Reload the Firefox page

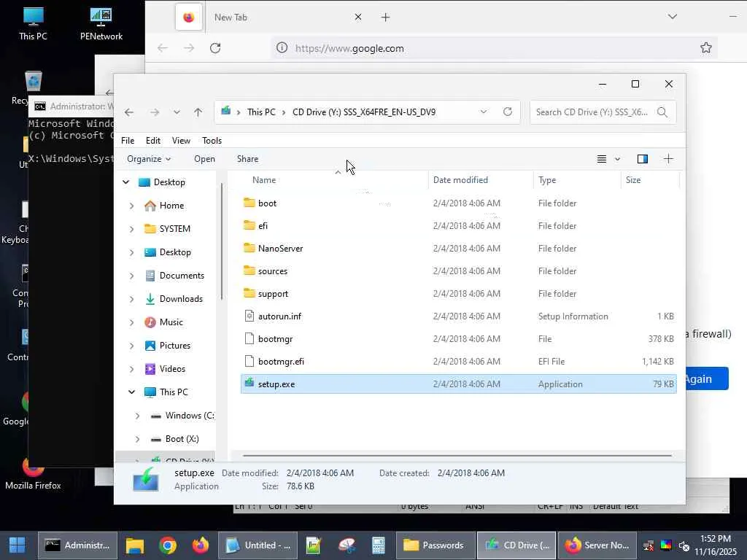(215, 48)
